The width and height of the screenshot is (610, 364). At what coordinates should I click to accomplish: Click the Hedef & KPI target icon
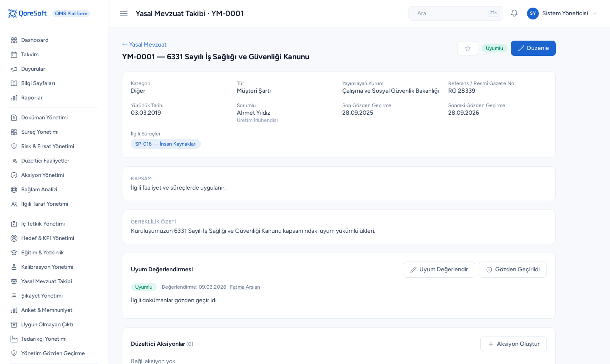click(x=14, y=238)
